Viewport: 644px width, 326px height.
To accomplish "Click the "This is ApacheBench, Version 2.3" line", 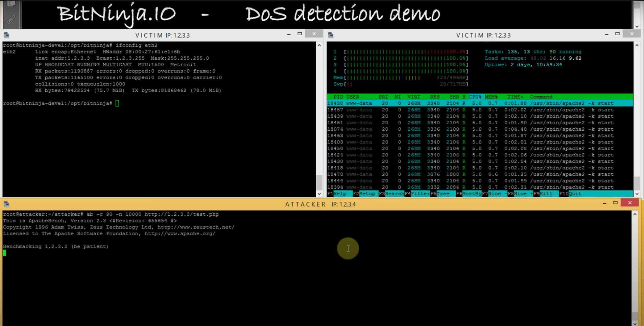I will 90,221.
